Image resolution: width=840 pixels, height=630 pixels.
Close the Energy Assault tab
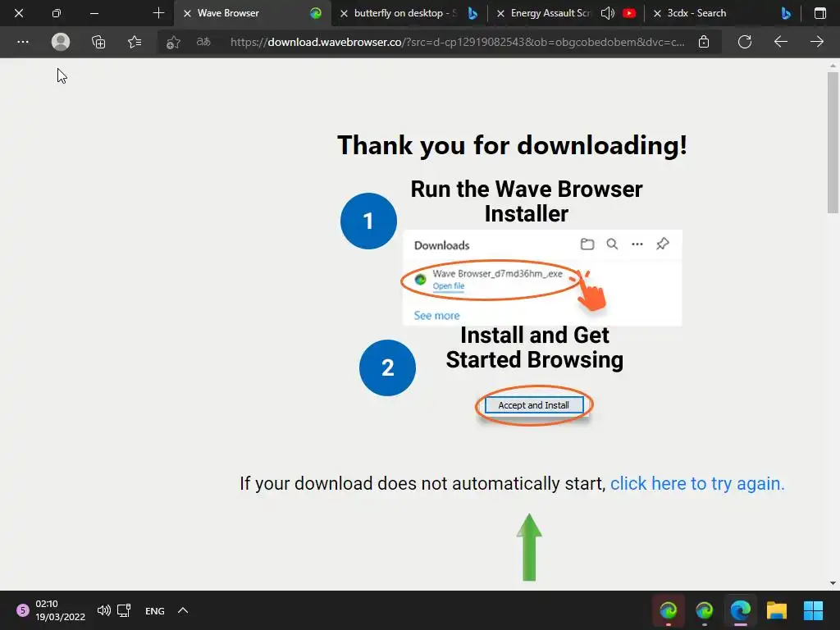pyautogui.click(x=500, y=13)
